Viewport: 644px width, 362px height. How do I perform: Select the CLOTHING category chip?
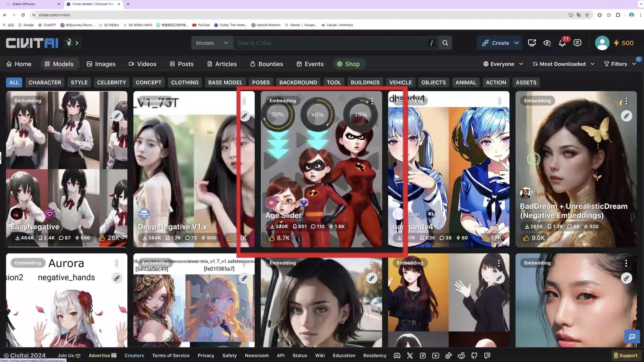tap(185, 83)
